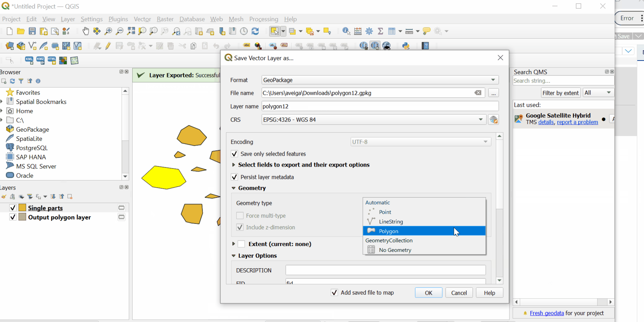
Task: Click OK in Save Vector Layer dialog
Action: point(428,293)
